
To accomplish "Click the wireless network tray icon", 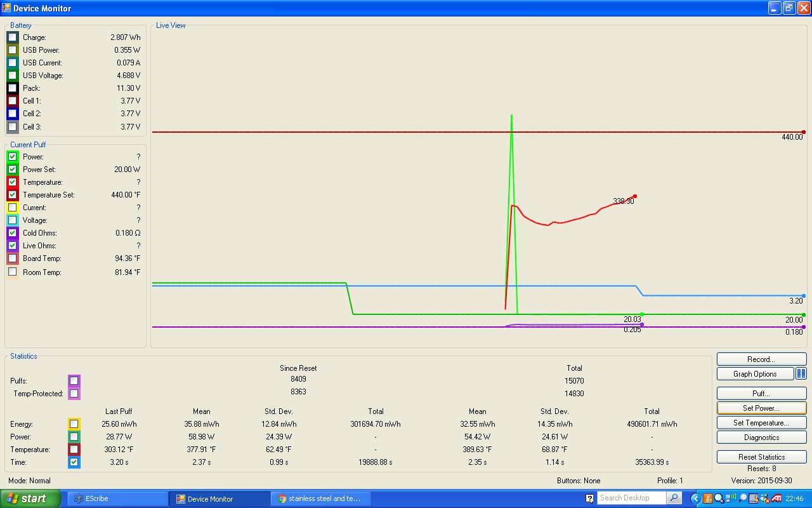I will (731, 498).
